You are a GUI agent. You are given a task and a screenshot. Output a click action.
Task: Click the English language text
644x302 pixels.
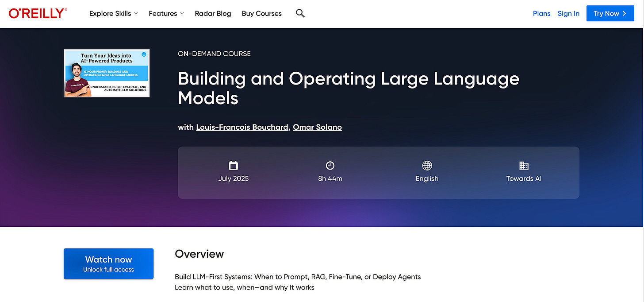point(427,178)
